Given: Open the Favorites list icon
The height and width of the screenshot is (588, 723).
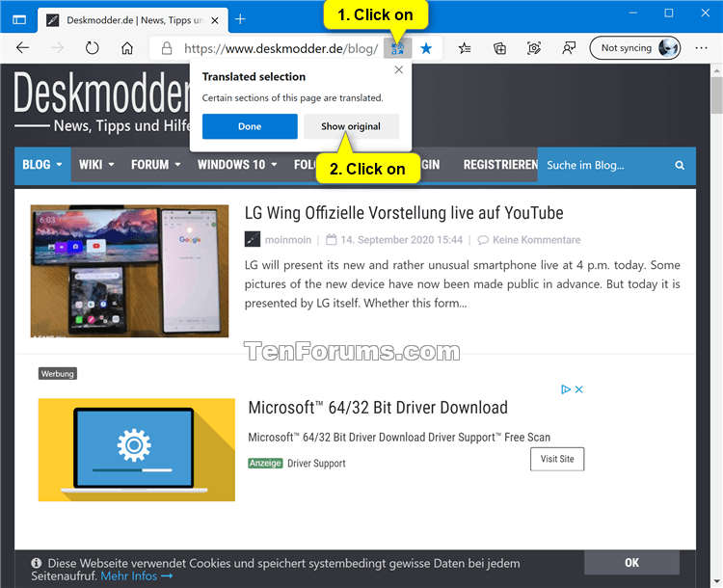Looking at the screenshot, I should coord(465,48).
